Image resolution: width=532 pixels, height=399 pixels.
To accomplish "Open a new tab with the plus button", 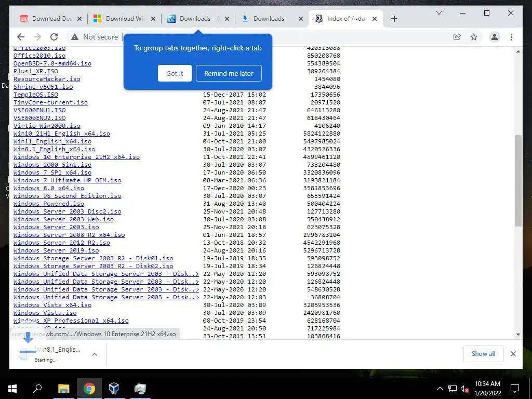I will click(394, 19).
